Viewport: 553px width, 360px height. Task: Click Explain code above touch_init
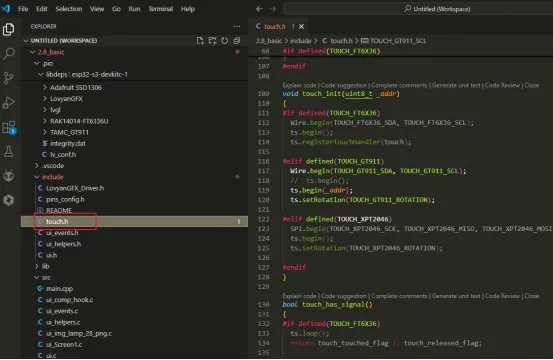pos(299,85)
